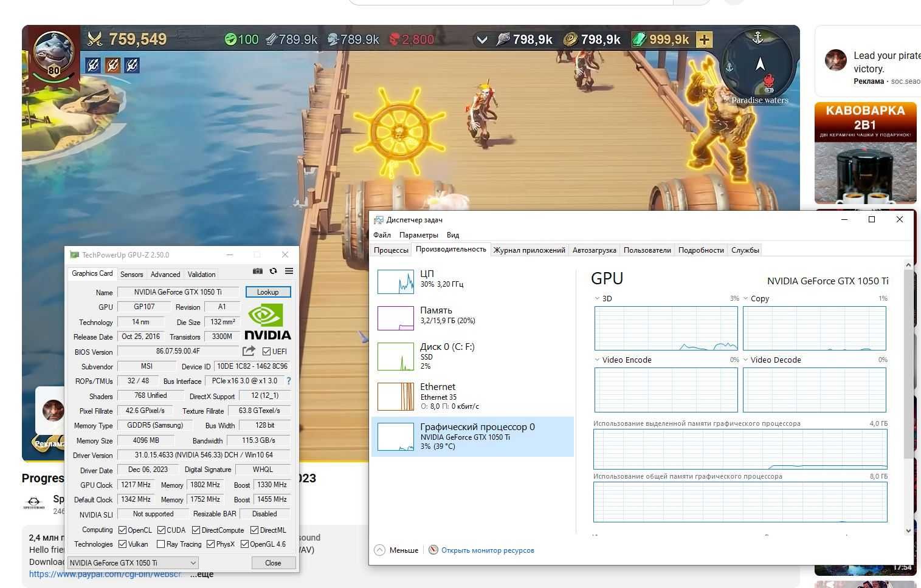Click the gold coin currency icon 798,9k
Viewport: 921px width, 588px height.
pyautogui.click(x=571, y=39)
